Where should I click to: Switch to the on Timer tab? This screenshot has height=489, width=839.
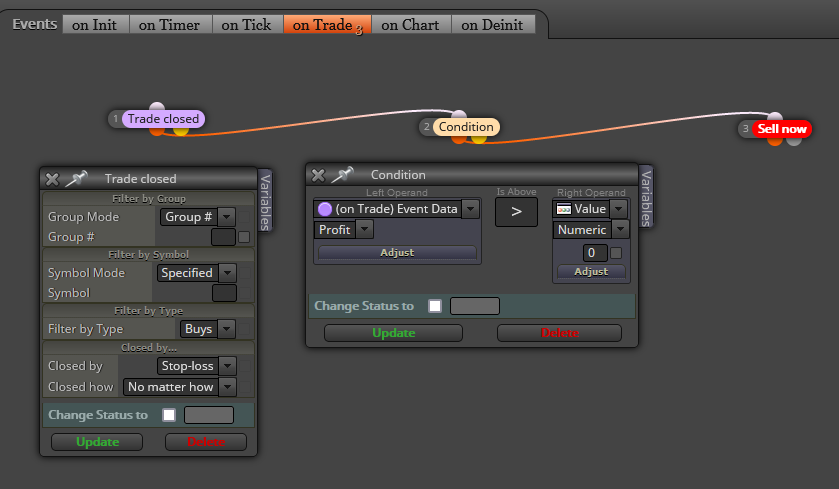pyautogui.click(x=170, y=25)
